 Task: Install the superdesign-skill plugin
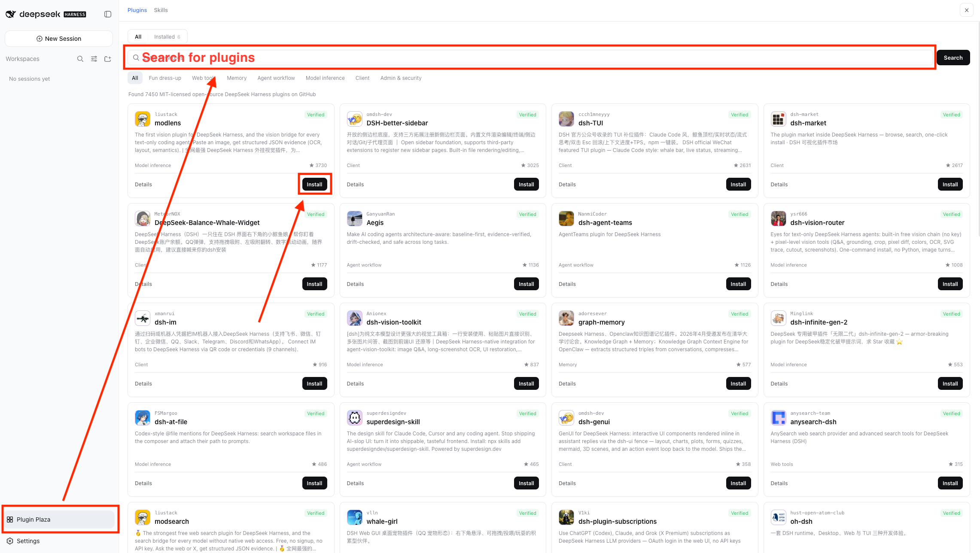tap(526, 483)
